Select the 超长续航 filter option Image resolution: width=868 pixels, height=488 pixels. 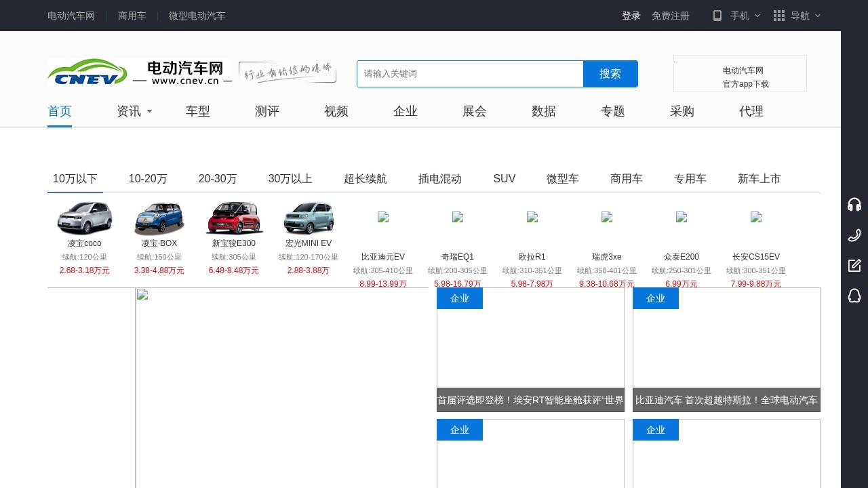click(x=366, y=178)
